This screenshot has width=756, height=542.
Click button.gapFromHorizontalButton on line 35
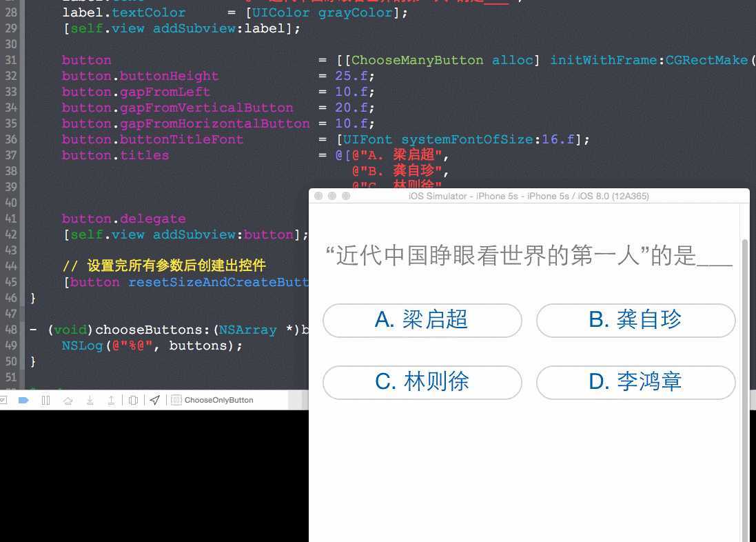coord(185,123)
